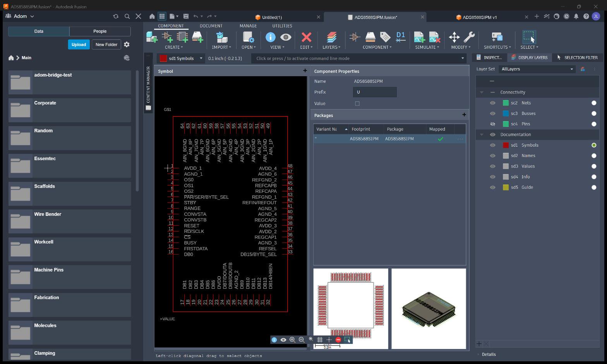Click the D1 prefix icon in Component group
Image resolution: width=607 pixels, height=364 pixels.
401,37
